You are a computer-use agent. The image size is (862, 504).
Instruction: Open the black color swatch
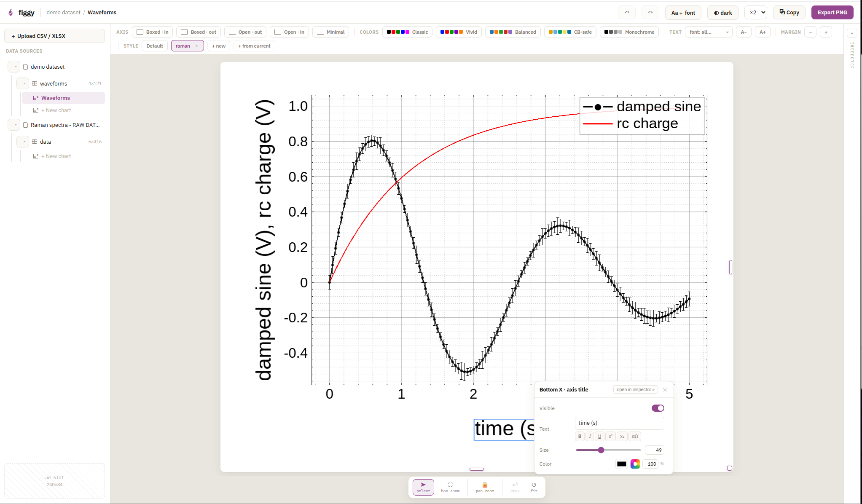[621, 464]
